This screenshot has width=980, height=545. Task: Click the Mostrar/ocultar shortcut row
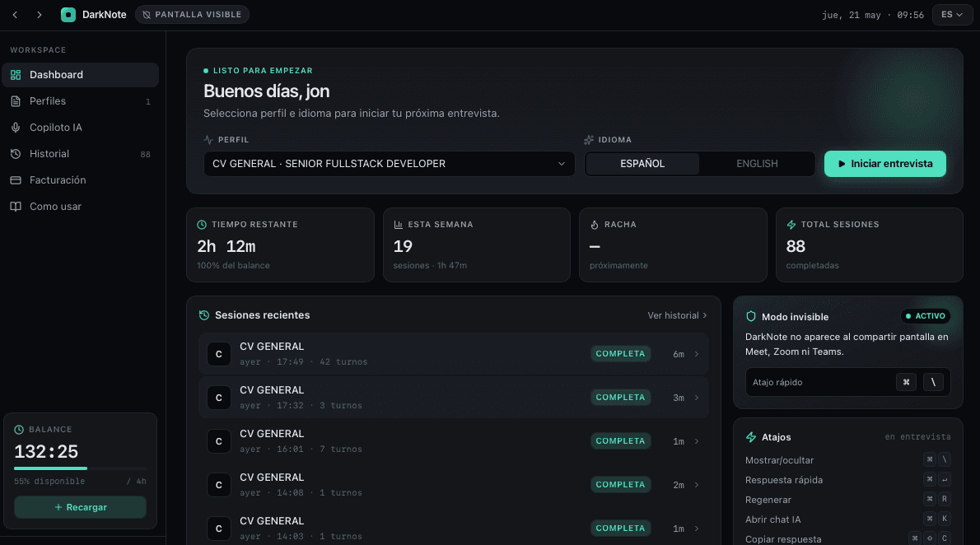(847, 460)
